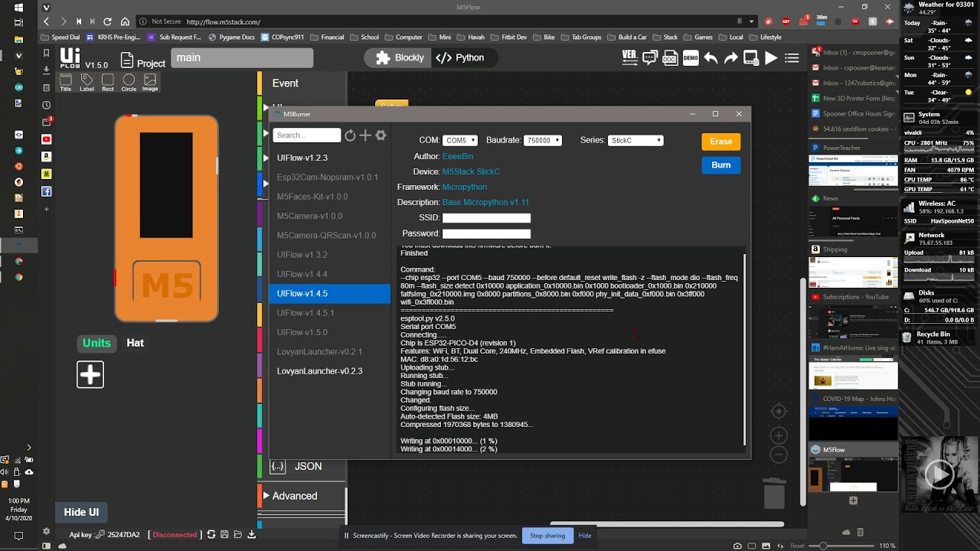Screen dimensions: 980x551
Task: Click the Password input field
Action: coord(486,233)
